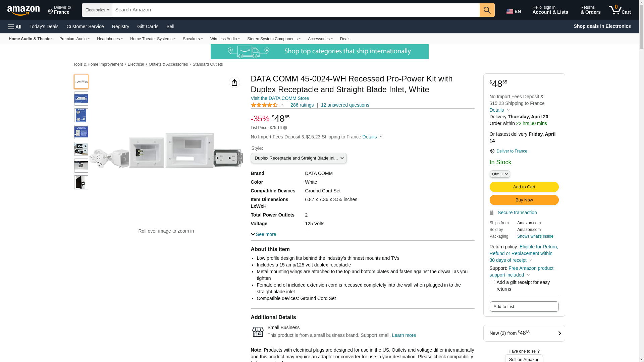Open Electronics search category dropdown
This screenshot has width=644, height=362.
click(97, 10)
